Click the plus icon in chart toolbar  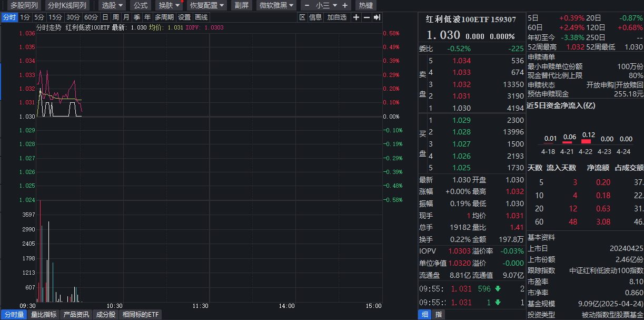(356, 17)
